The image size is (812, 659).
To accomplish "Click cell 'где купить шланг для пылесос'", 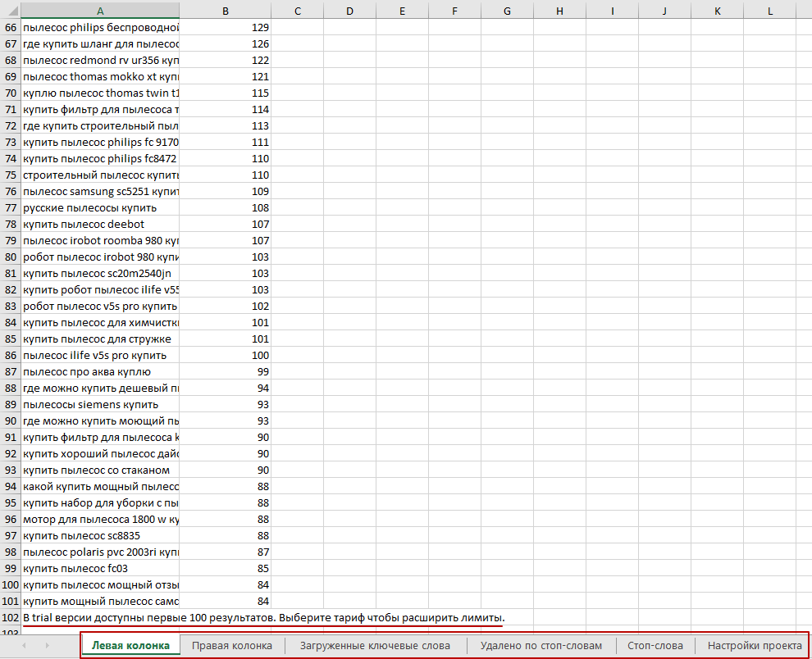I will [100, 44].
